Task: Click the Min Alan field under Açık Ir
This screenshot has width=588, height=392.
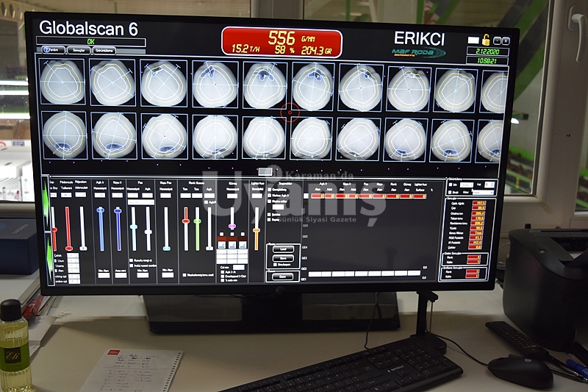Action: tap(104, 275)
